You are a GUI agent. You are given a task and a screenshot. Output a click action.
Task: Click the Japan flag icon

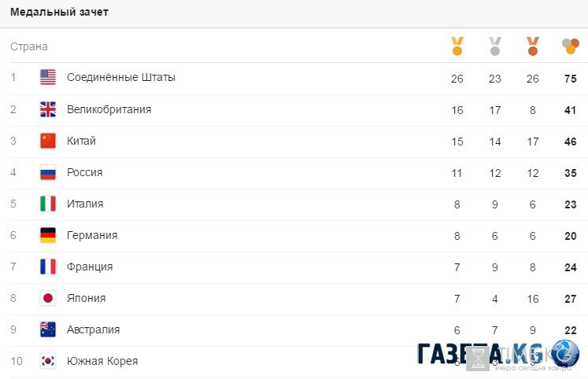(x=48, y=298)
